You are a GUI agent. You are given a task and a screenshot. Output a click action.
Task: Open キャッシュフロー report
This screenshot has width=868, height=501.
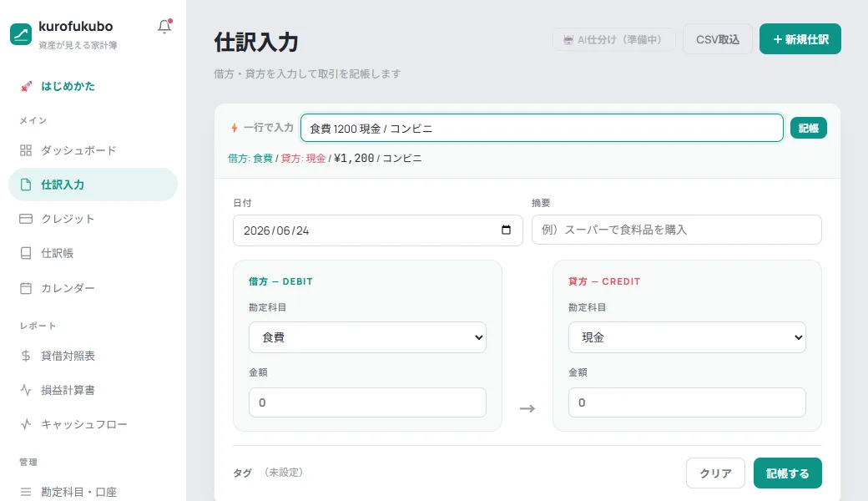tap(93, 425)
